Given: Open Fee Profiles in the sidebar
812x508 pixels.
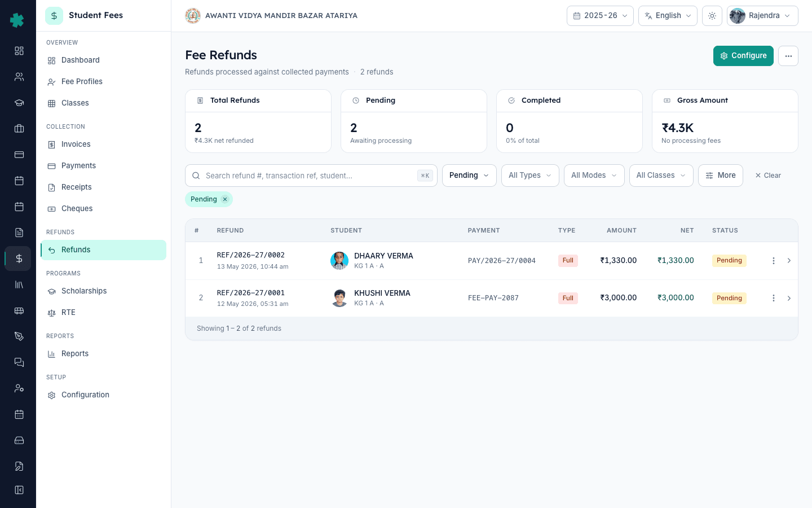Looking at the screenshot, I should (x=103, y=82).
